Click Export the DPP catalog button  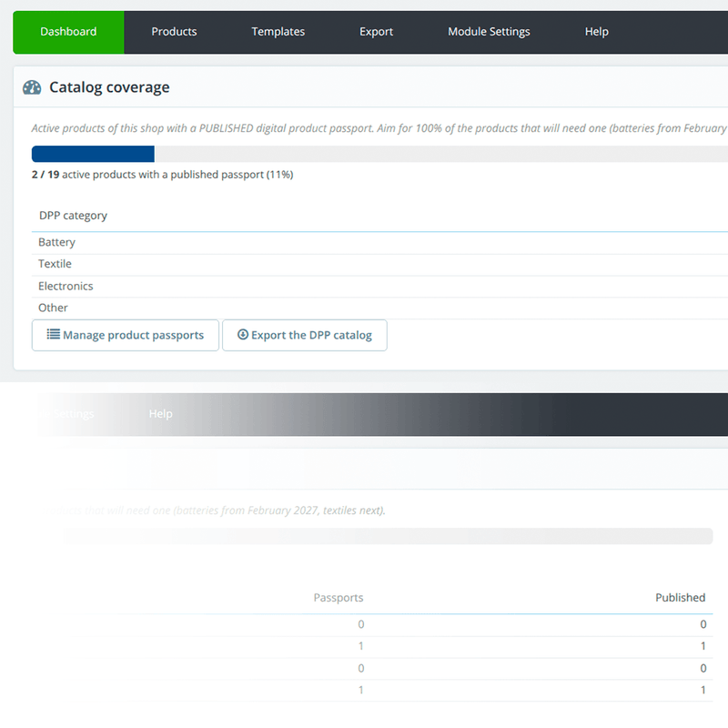(305, 335)
